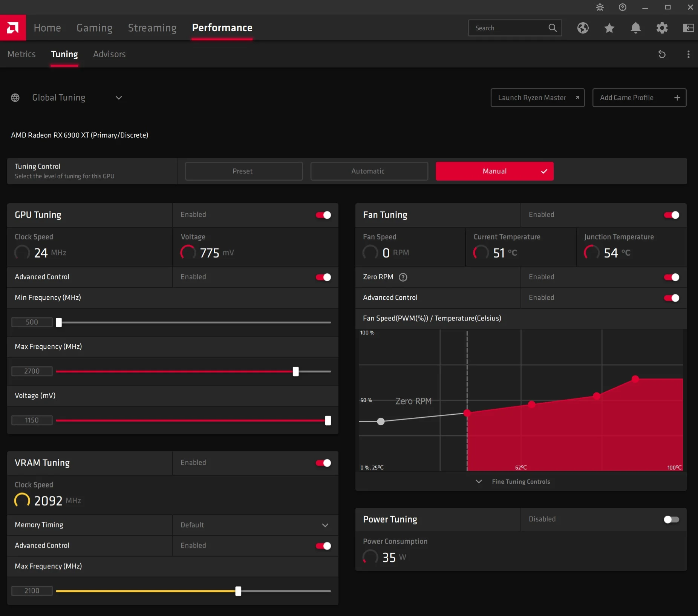Click the Global Tuning globe icon
698x616 pixels.
pyautogui.click(x=15, y=98)
